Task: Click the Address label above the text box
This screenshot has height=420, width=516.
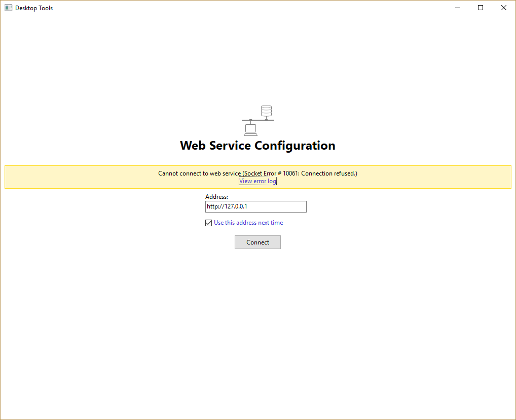Action: click(216, 197)
